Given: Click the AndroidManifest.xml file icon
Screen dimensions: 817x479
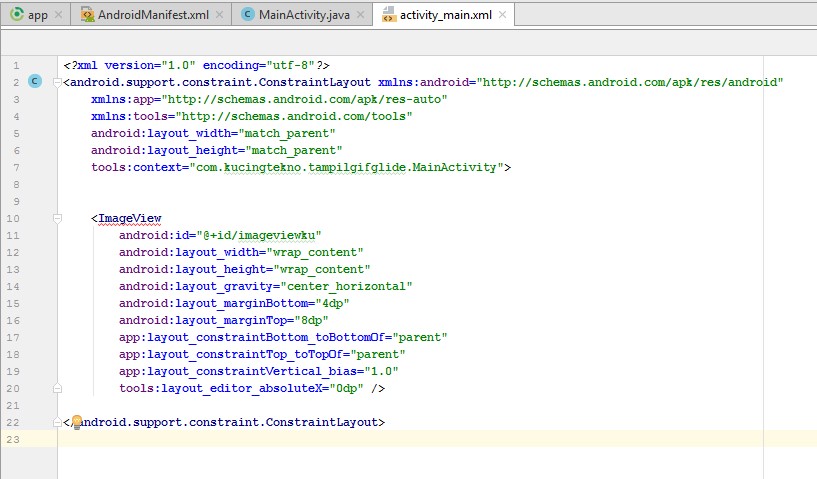Looking at the screenshot, I should point(87,15).
